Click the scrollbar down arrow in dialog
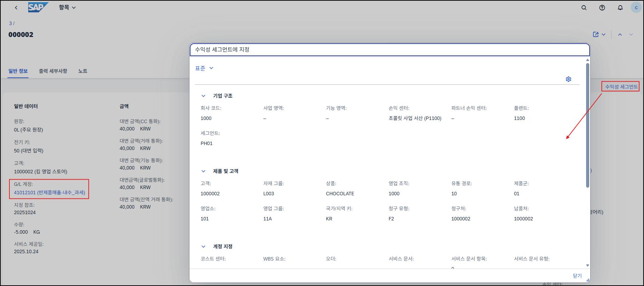Image resolution: width=644 pixels, height=286 pixels. 587,265
